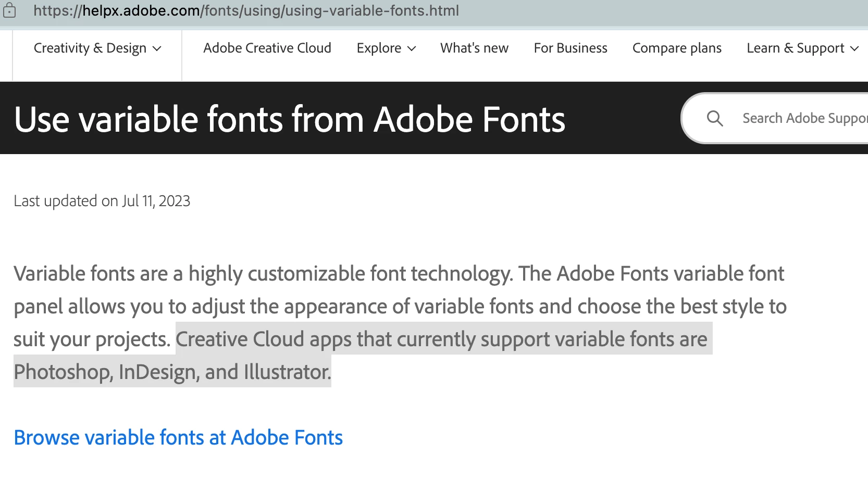The image size is (868, 480).
Task: Open Creativity & Design menu label
Action: [90, 48]
